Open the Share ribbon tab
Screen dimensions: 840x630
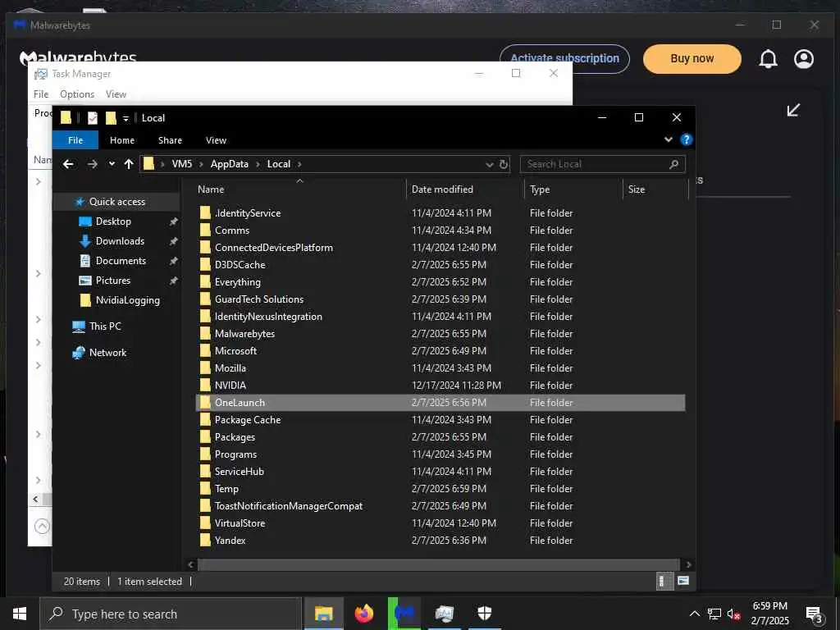(170, 140)
